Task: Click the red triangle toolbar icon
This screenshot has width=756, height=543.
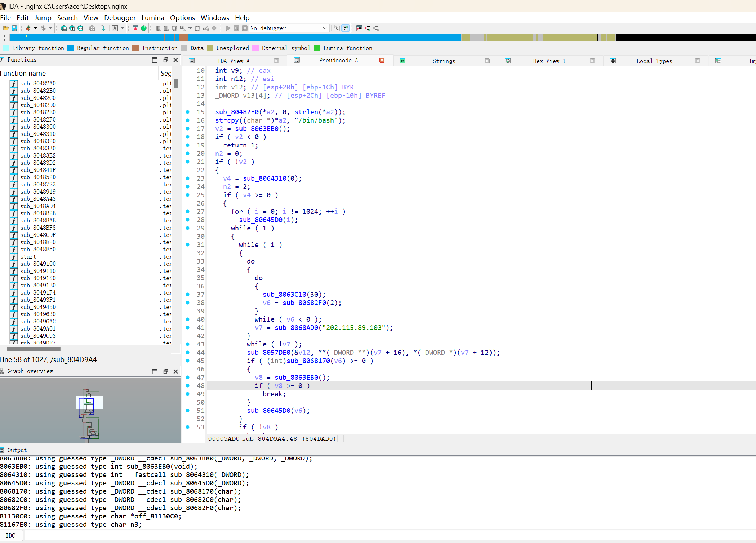Action: (135, 28)
